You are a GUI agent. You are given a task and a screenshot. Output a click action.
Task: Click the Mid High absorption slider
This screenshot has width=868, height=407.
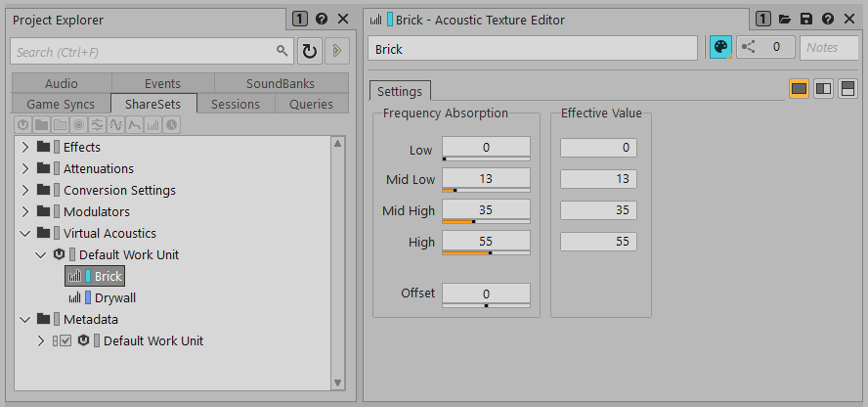pyautogui.click(x=486, y=221)
